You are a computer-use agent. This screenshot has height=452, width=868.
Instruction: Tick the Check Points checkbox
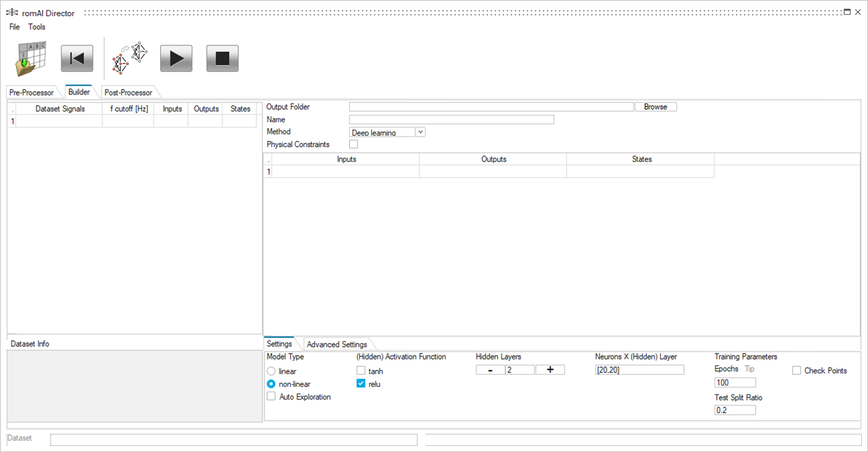[x=796, y=371]
